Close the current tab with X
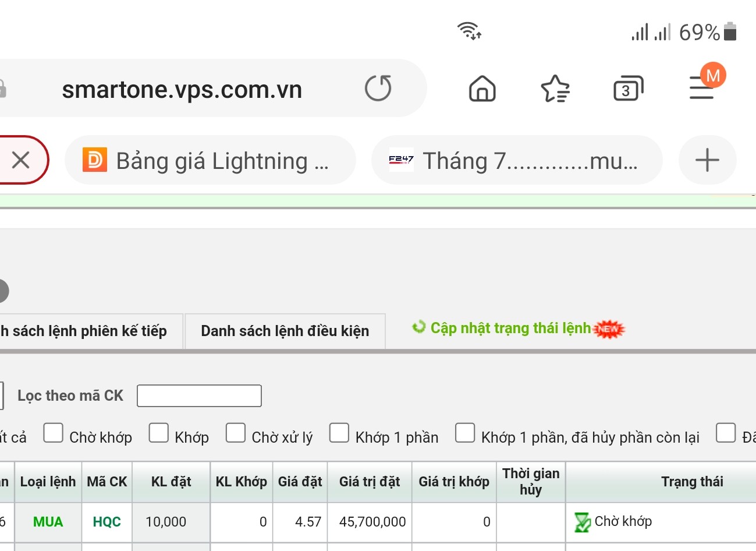This screenshot has height=551, width=756. (20, 160)
